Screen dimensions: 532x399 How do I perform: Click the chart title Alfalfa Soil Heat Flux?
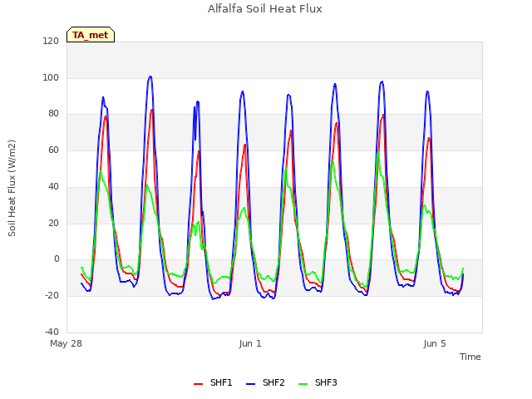[x=265, y=9]
